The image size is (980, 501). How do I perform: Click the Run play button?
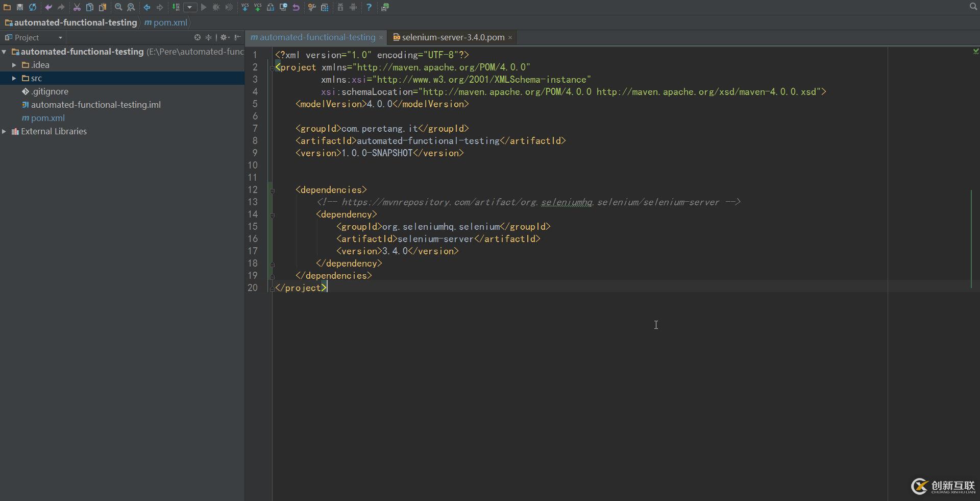204,7
